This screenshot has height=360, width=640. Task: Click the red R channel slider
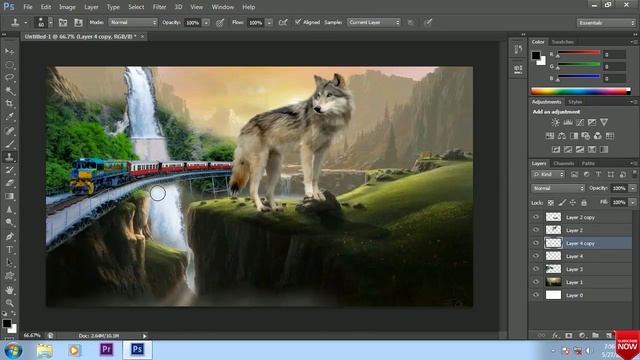tap(579, 53)
